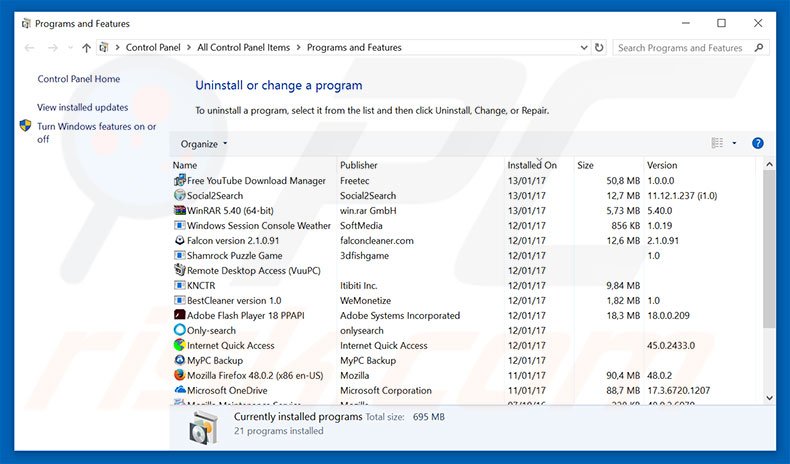
Task: Click View installed updates link
Action: pyautogui.click(x=83, y=107)
